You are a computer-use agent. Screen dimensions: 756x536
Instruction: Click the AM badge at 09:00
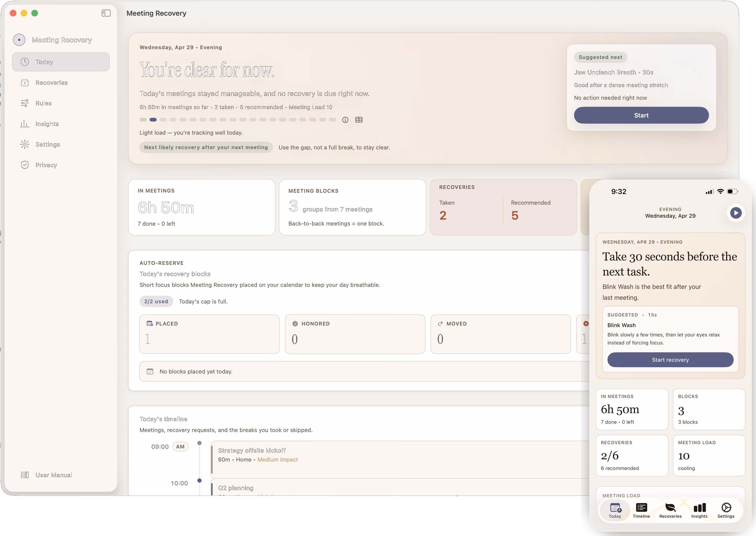click(180, 447)
